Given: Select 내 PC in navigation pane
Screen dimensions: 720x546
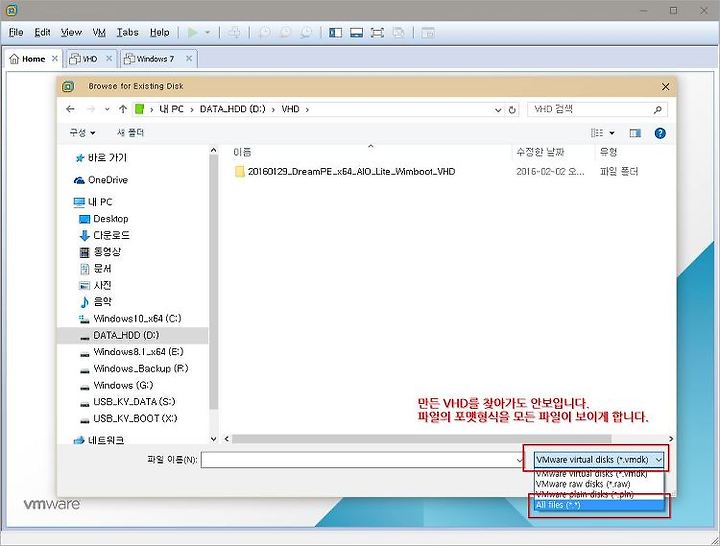Looking at the screenshot, I should click(x=93, y=202).
